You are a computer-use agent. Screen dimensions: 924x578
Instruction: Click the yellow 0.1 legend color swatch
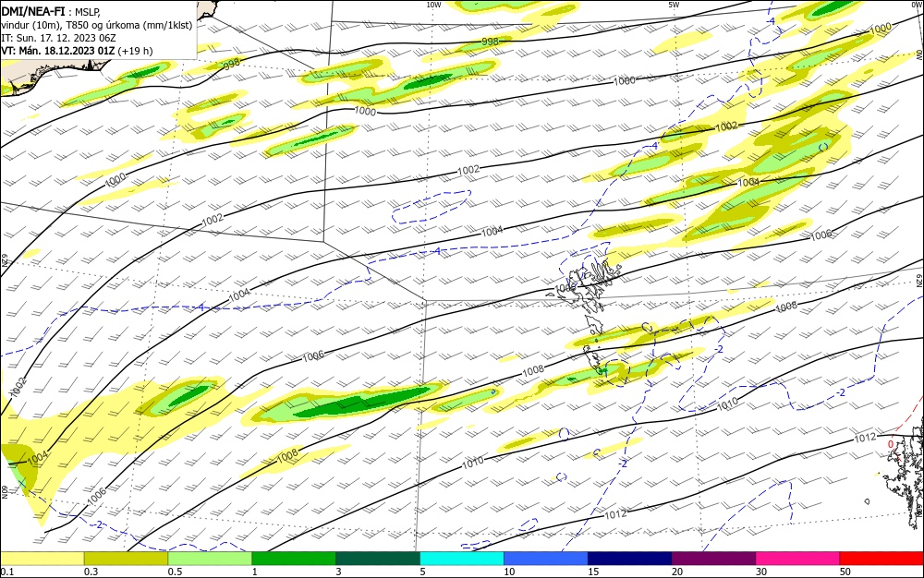coord(43,559)
